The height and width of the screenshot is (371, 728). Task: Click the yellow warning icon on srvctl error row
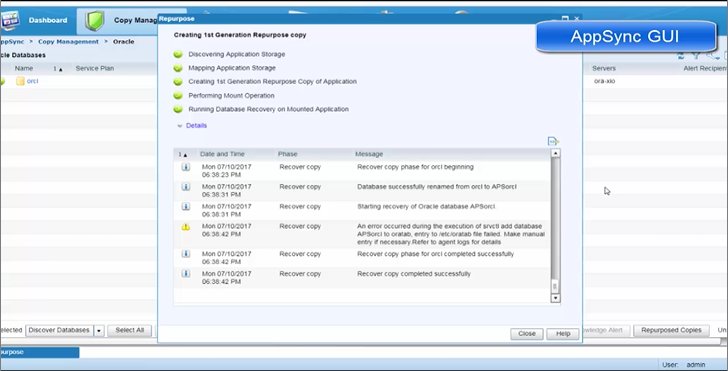pyautogui.click(x=185, y=227)
